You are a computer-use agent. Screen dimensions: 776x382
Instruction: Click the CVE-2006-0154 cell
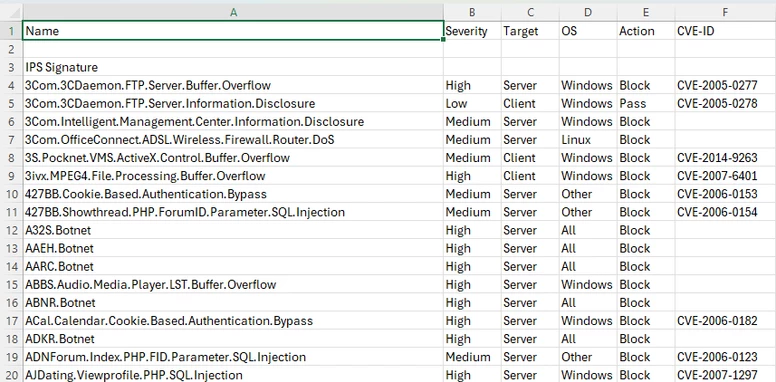tap(725, 212)
